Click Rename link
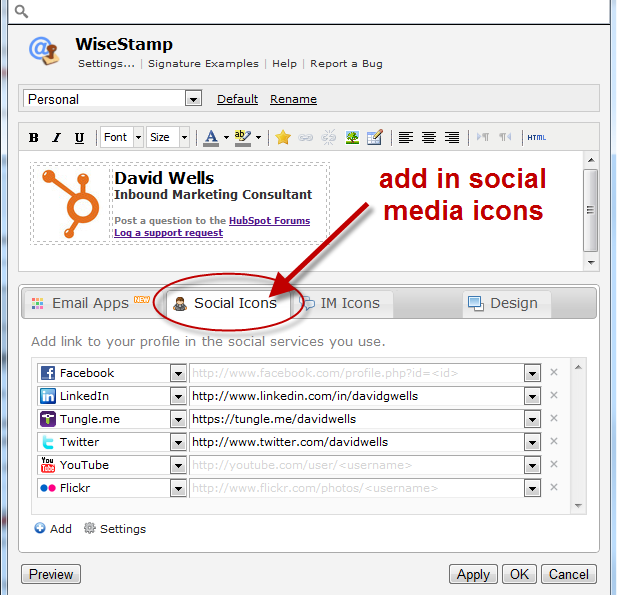Viewport: 617px width, 595px height. [x=294, y=99]
